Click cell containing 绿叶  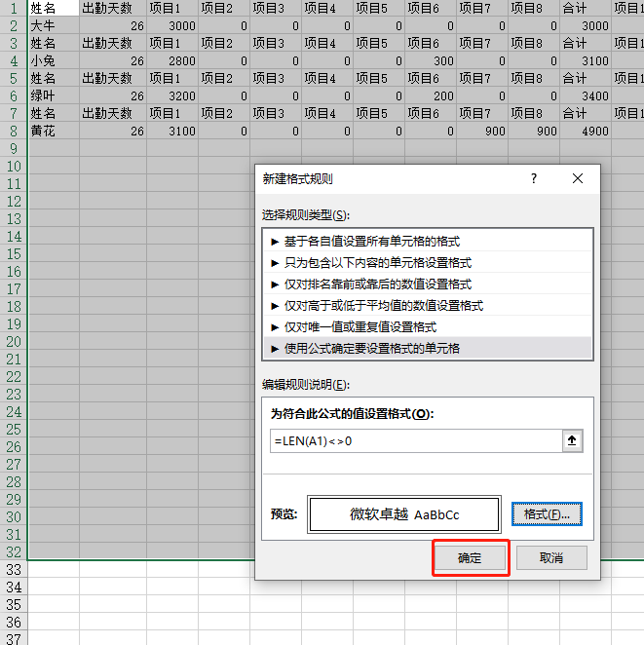point(54,95)
